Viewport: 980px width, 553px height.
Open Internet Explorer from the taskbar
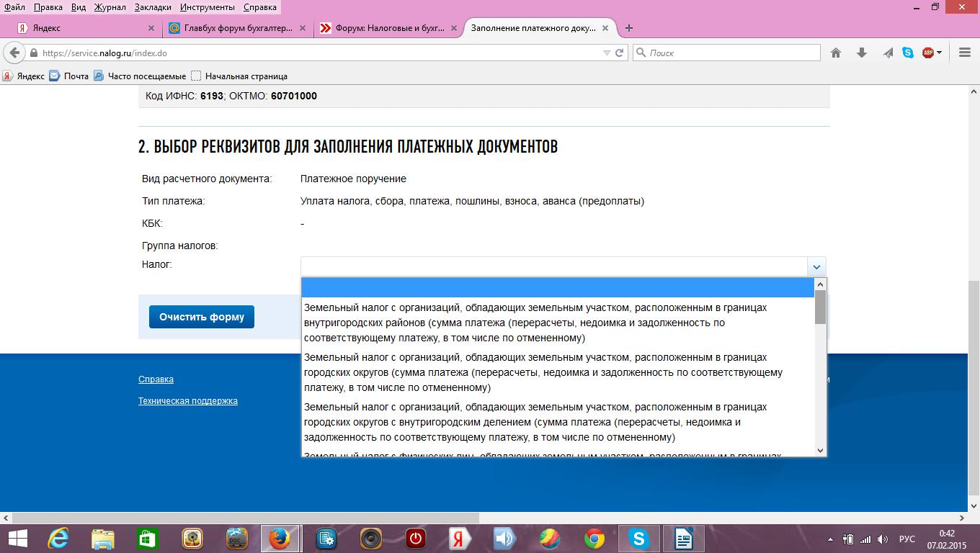58,538
